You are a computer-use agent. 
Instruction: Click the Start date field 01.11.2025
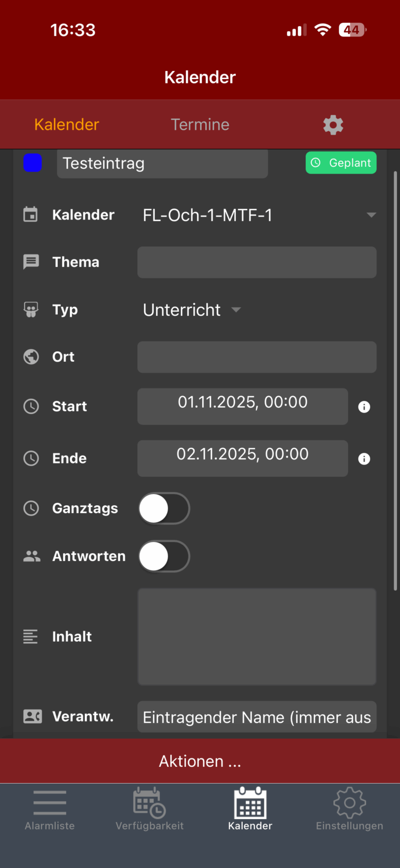(x=242, y=407)
